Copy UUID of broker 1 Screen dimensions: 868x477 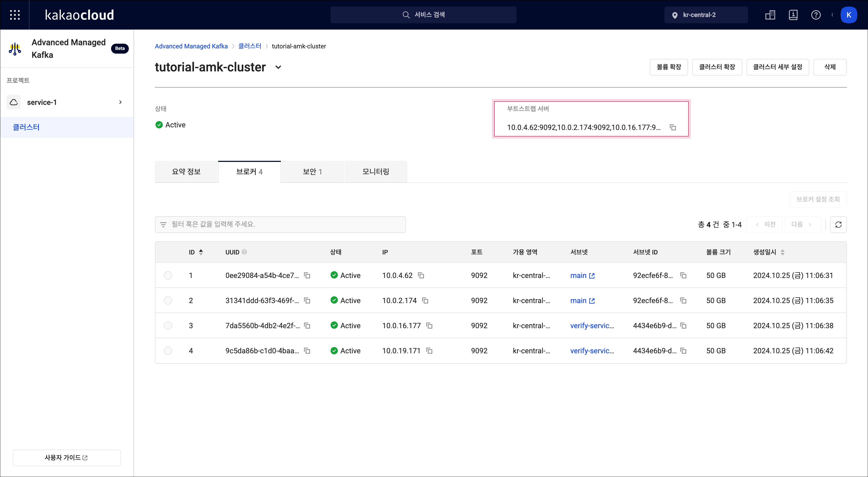(307, 275)
